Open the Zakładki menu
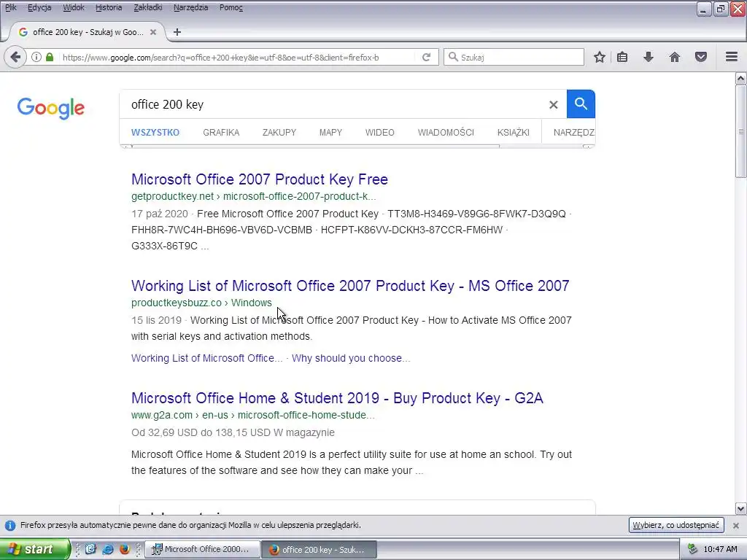The height and width of the screenshot is (560, 747). coord(148,7)
